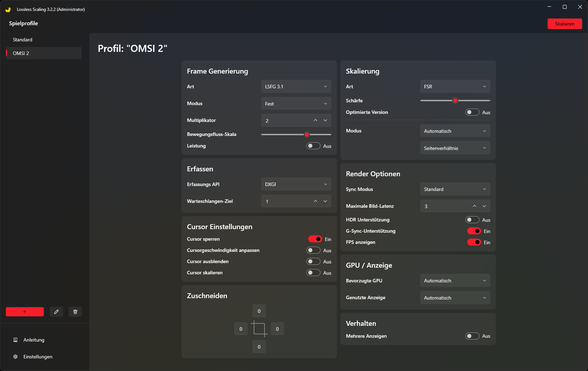Click the top crop value field
588x371 pixels.
point(259,311)
